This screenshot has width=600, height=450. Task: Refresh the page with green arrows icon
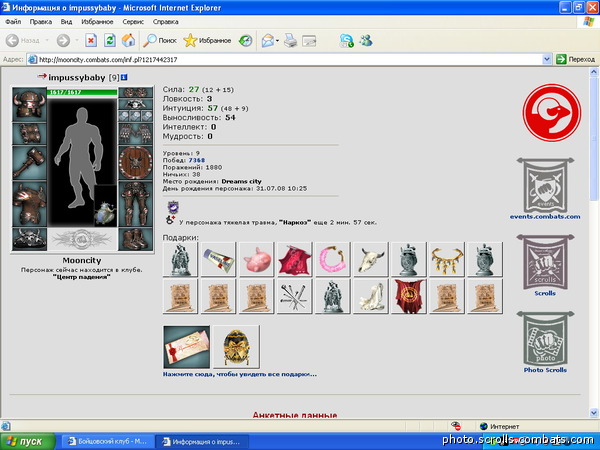tap(110, 40)
